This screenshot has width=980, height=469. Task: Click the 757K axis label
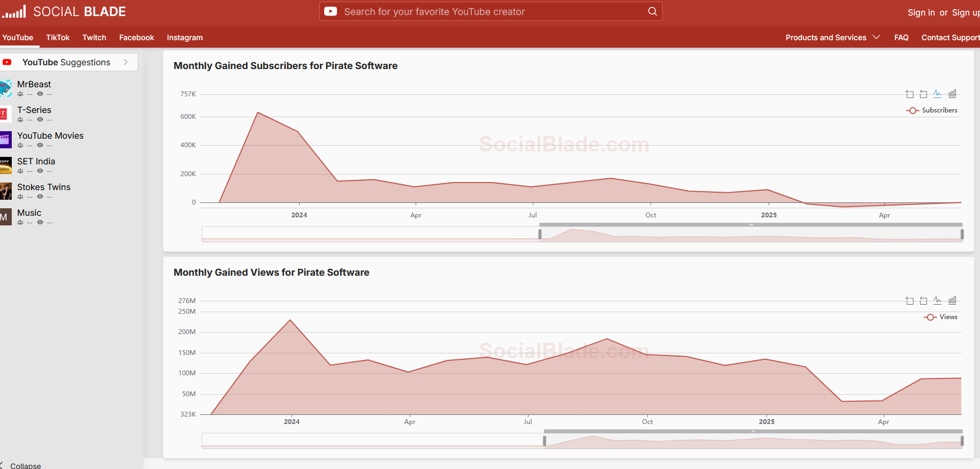[188, 94]
